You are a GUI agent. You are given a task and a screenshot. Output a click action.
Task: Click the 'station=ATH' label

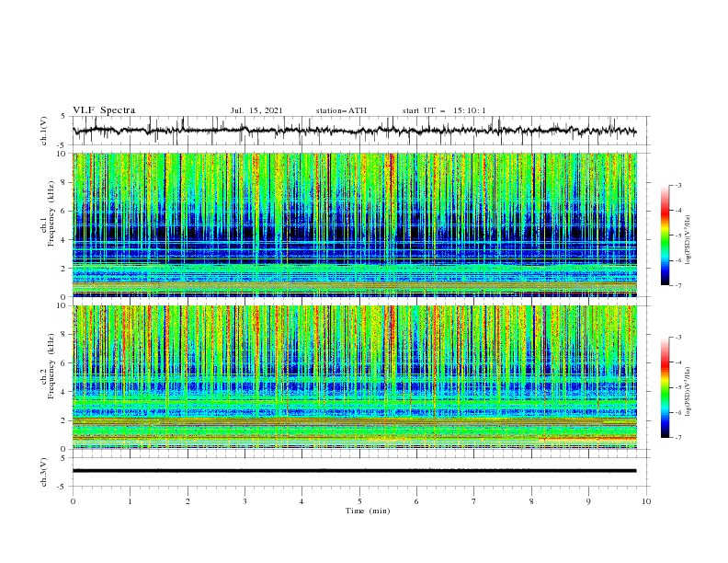pyautogui.click(x=341, y=110)
